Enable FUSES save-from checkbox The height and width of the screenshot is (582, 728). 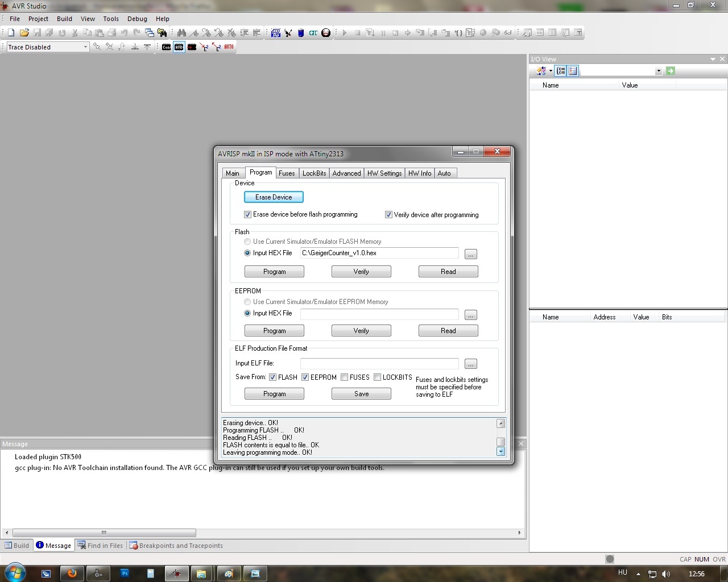tap(344, 377)
